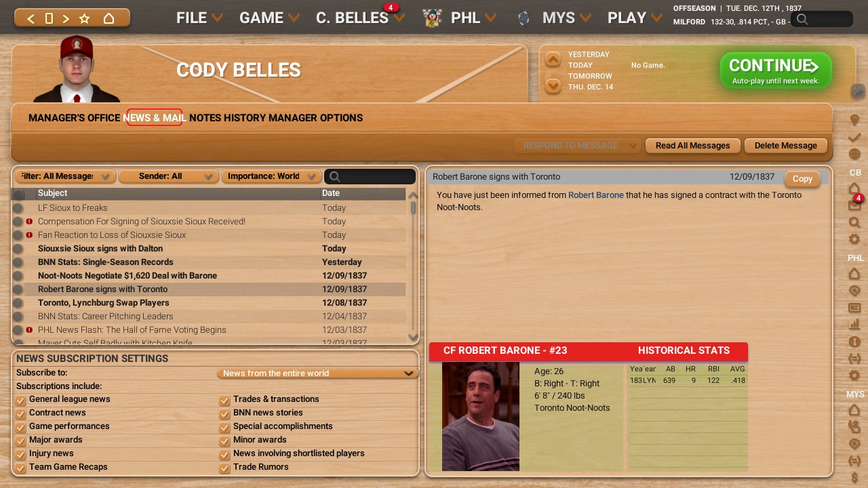Uncheck Contract news subscription
This screenshot has width=868, height=488.
click(x=20, y=414)
